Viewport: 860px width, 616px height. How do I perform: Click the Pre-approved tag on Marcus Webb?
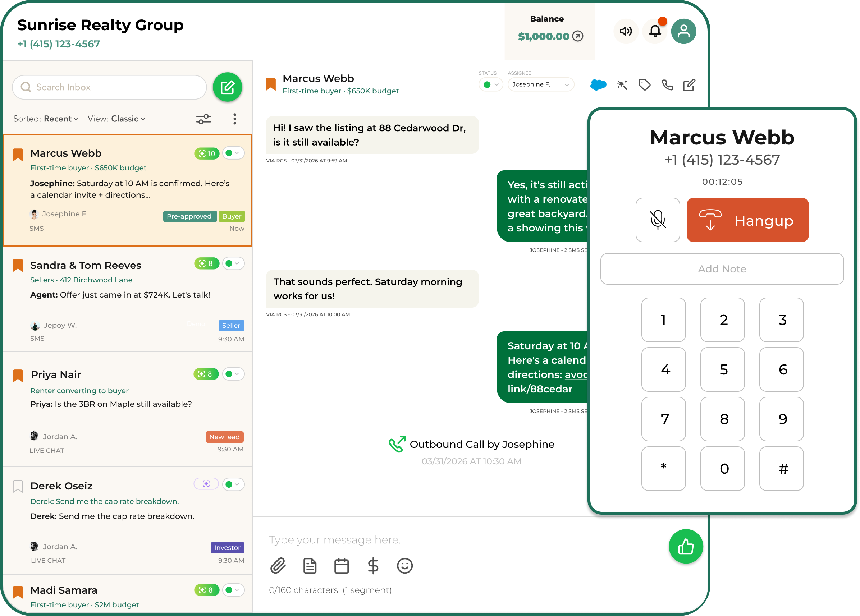click(189, 216)
